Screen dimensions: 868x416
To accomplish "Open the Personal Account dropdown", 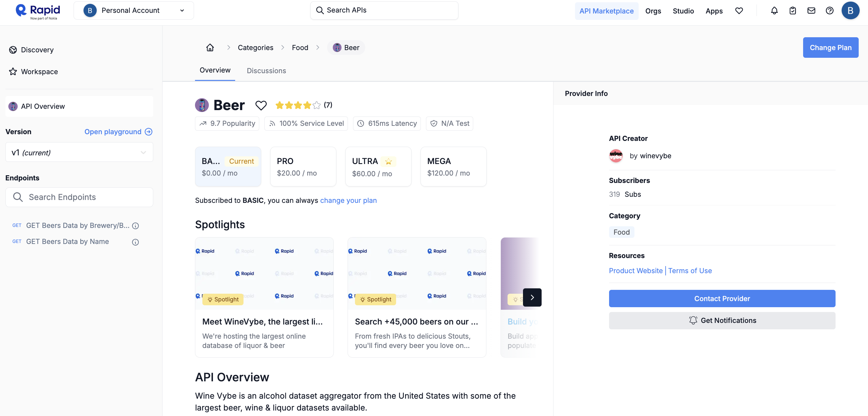I will 134,11.
